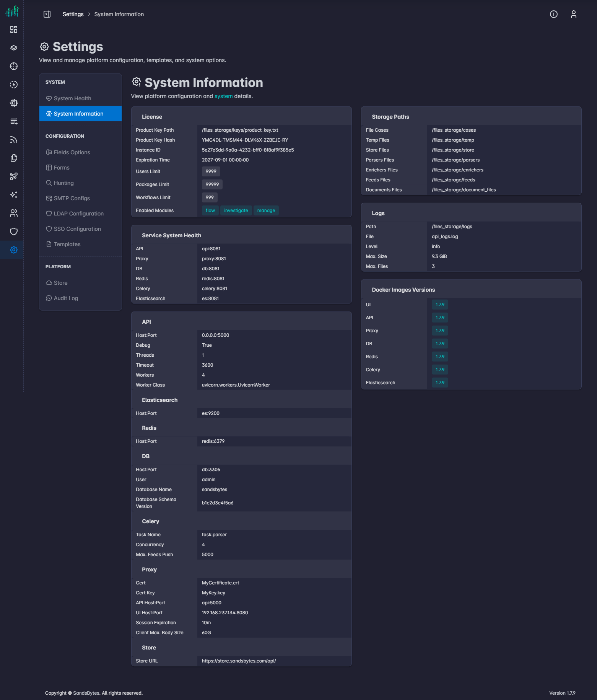Click the stacked layers sidebar icon
This screenshot has height=700, width=597.
tap(14, 48)
